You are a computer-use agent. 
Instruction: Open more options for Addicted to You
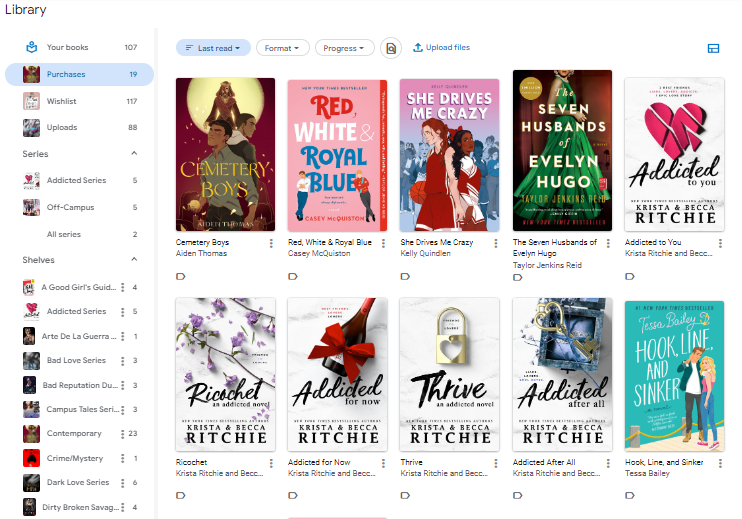720,243
